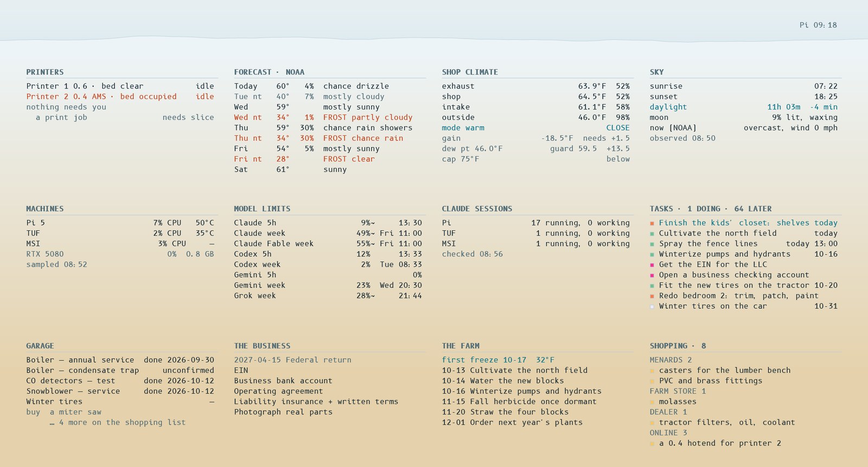This screenshot has height=467, width=868.
Task: Select the Fri nt FROST clear forecast row
Action: tap(304, 159)
